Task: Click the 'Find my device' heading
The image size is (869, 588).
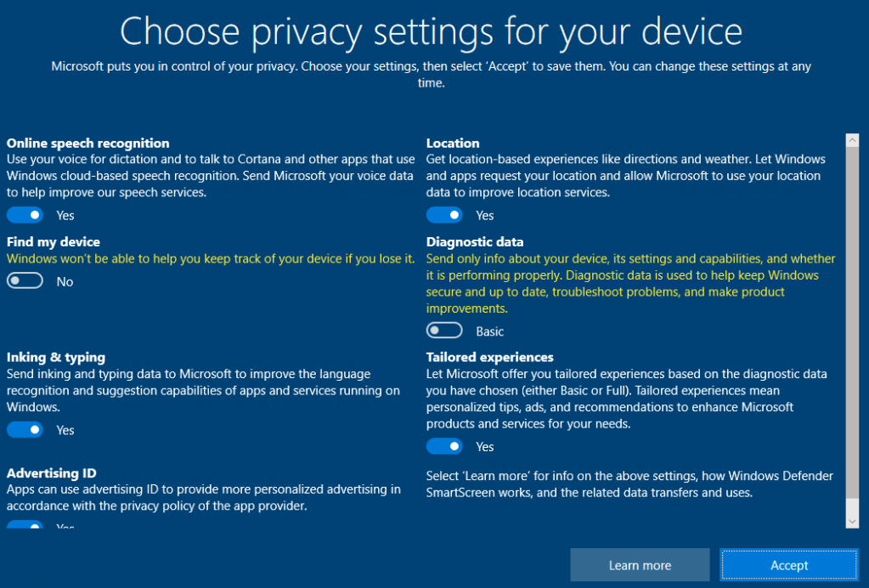Action: click(53, 242)
